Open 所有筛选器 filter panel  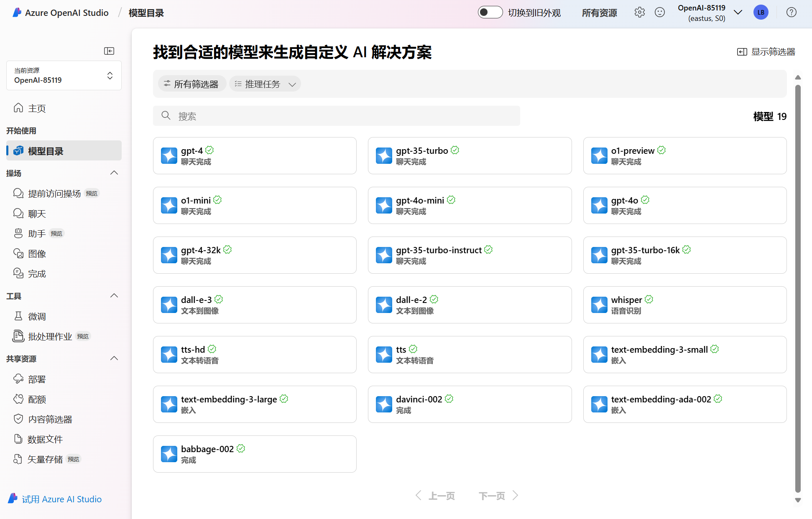(192, 84)
